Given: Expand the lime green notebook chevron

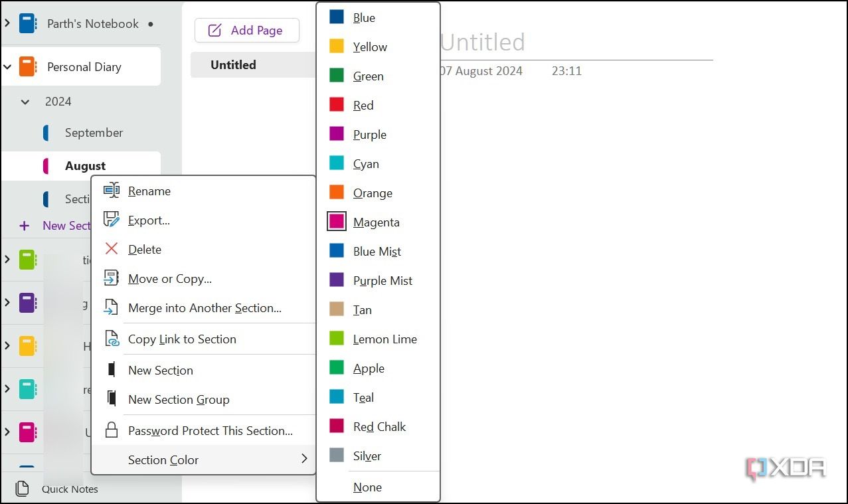Looking at the screenshot, I should [7, 260].
